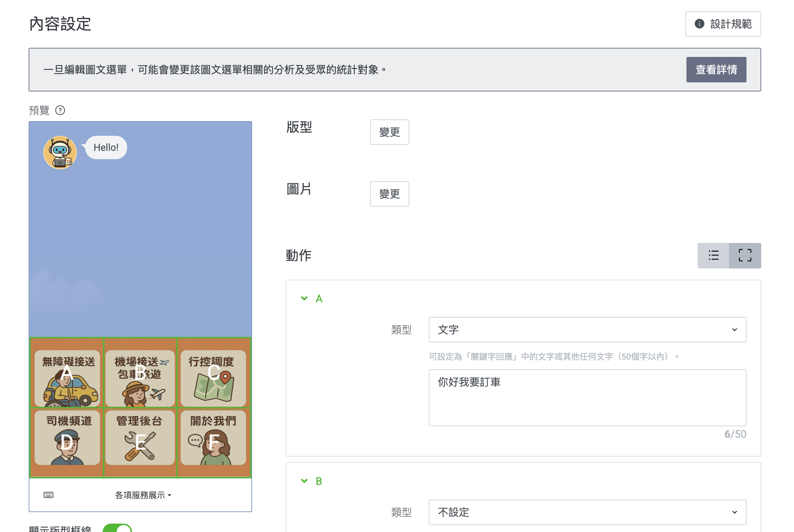Click the 查看詳情 button
Viewport: 794px width, 532px height.
pyautogui.click(x=716, y=69)
